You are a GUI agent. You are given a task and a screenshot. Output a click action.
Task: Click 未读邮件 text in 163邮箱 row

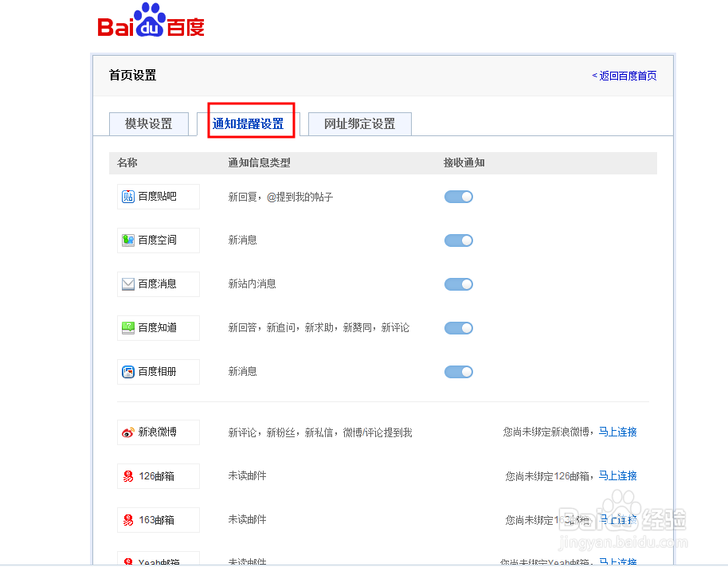coord(248,519)
